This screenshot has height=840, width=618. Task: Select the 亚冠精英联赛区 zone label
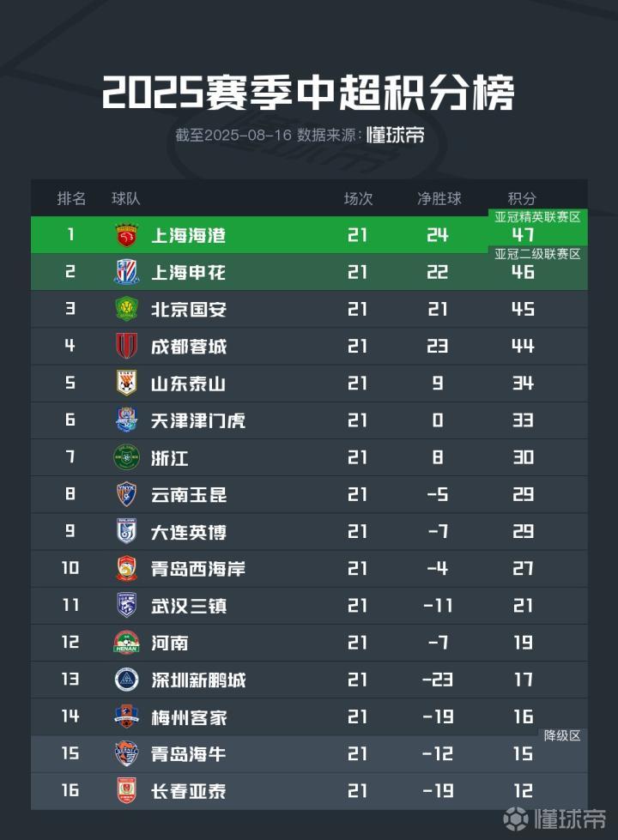point(537,218)
